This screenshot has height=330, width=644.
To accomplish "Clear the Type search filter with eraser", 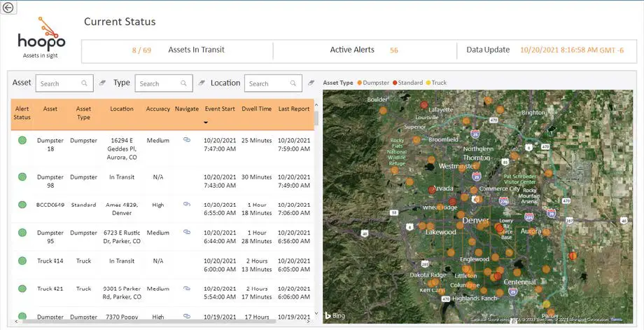I will (201, 83).
